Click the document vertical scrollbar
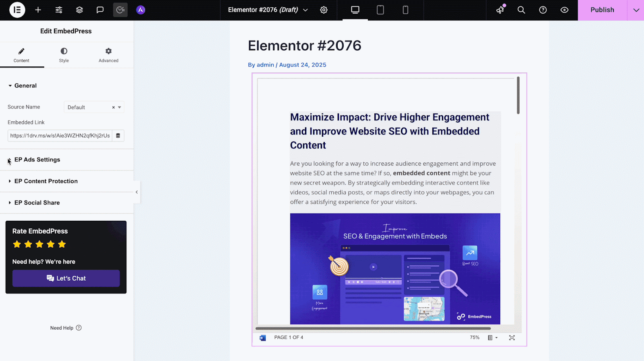The image size is (644, 361). tap(518, 95)
